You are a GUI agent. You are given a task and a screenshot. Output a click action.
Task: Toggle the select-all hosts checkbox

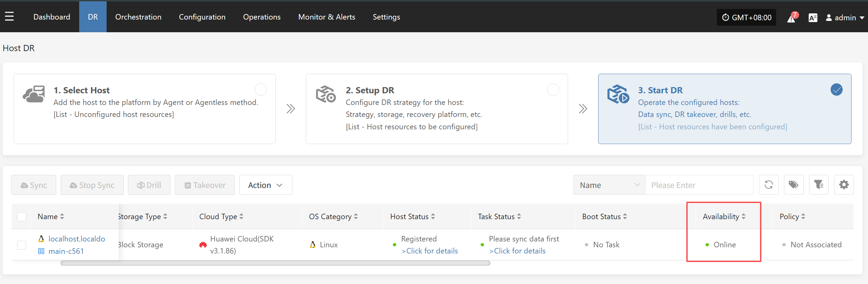(22, 217)
